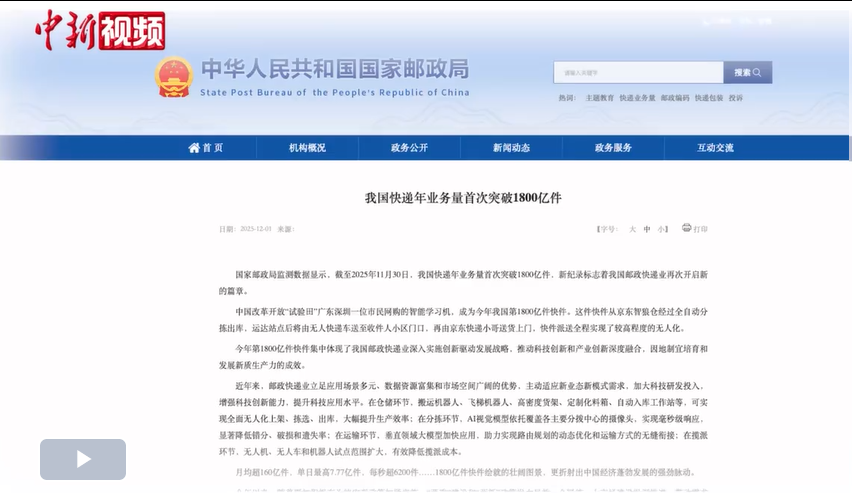The width and height of the screenshot is (852, 493).
Task: Click the paragraph starting 国家邮政局监测数据显示
Action: (x=463, y=283)
